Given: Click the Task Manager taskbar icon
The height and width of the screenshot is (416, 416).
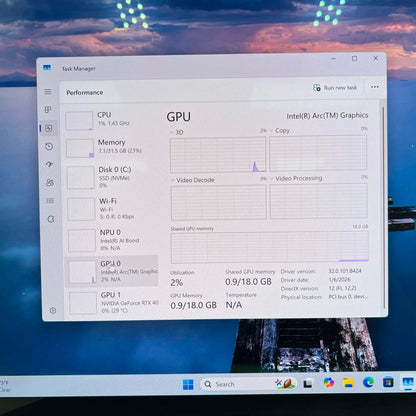Looking at the screenshot, I should (x=408, y=382).
